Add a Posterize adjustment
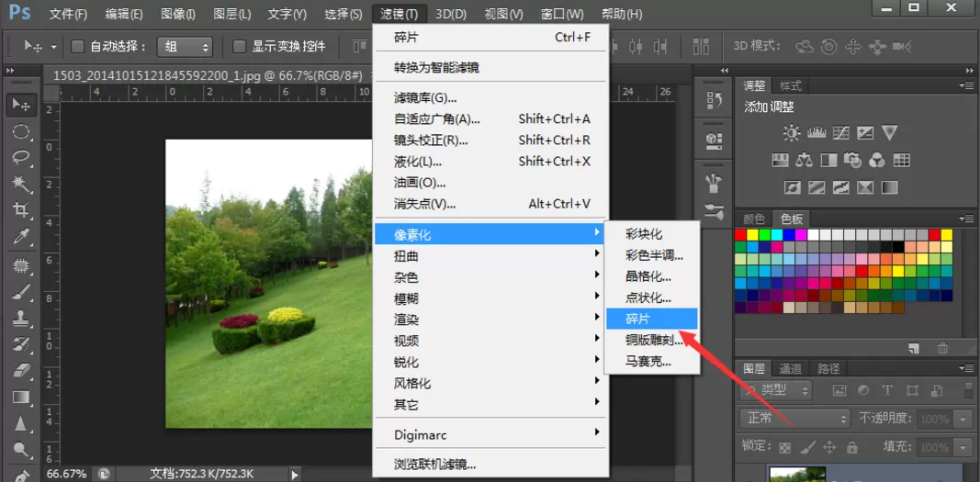 coord(817,187)
